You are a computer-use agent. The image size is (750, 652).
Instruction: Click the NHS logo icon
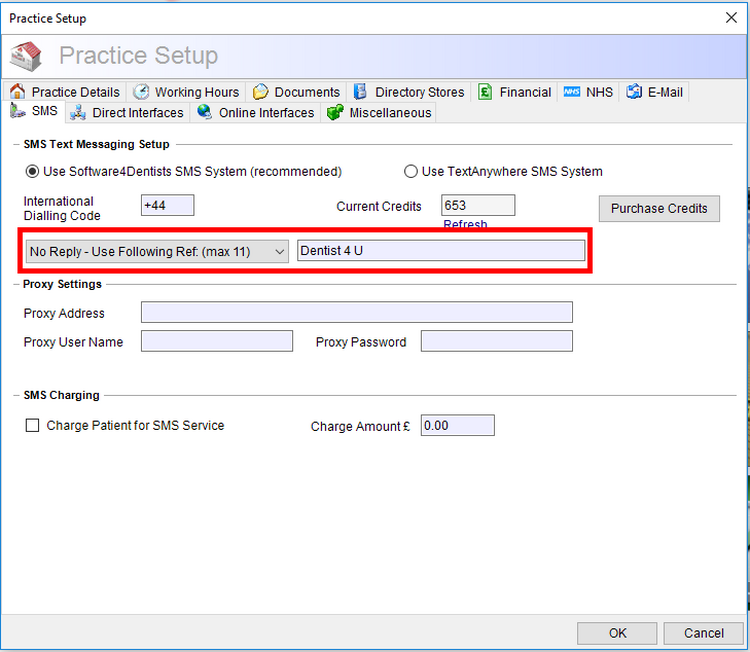pos(572,91)
